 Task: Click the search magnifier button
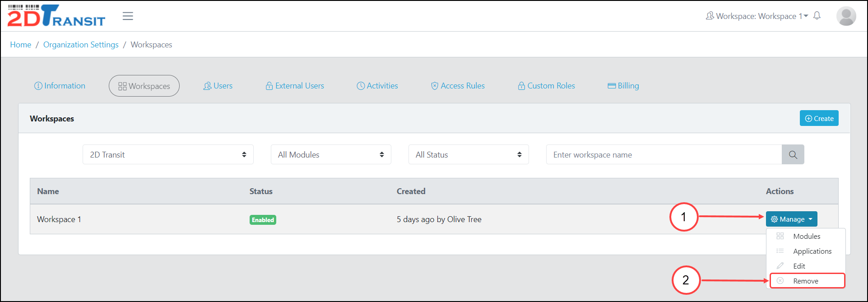click(793, 155)
